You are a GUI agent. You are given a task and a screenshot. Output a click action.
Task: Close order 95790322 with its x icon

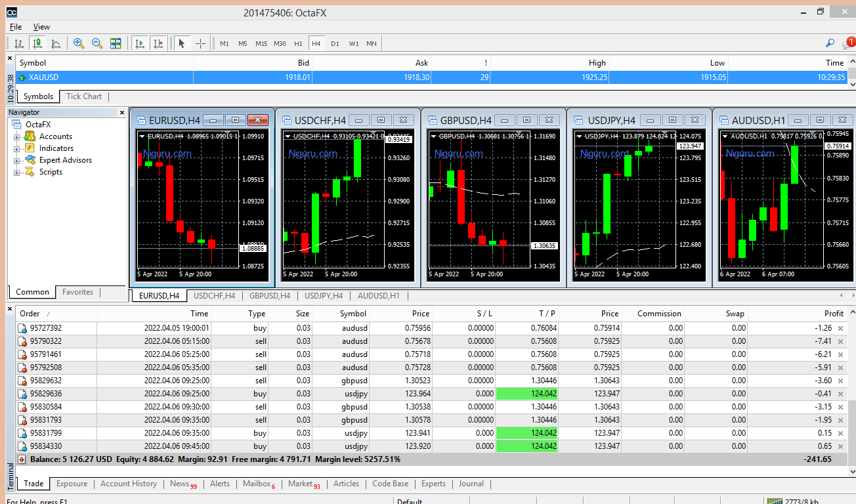(x=840, y=341)
